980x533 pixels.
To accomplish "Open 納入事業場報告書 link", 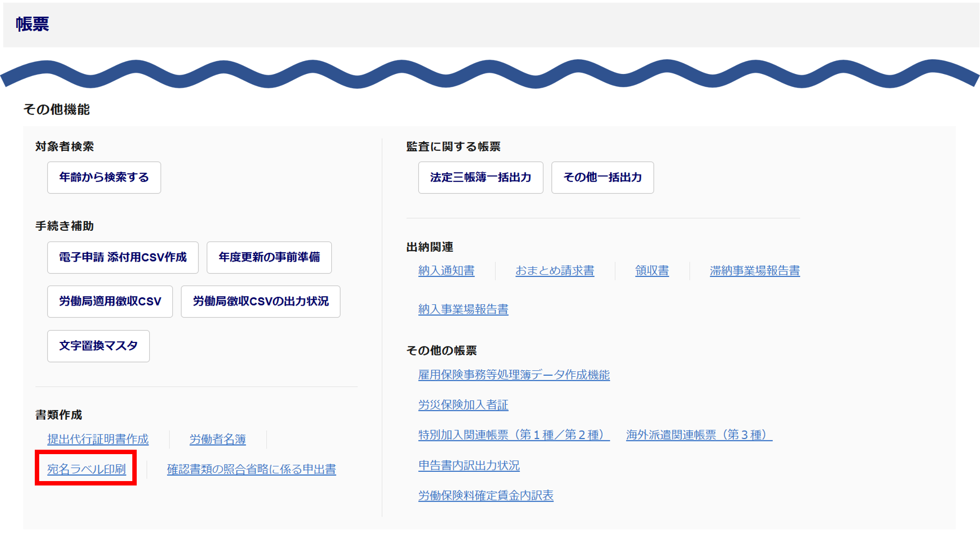I will click(x=463, y=309).
